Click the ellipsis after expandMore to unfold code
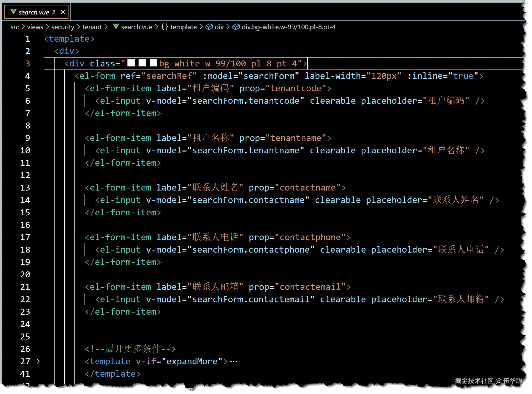The image size is (532, 394). coord(234,361)
